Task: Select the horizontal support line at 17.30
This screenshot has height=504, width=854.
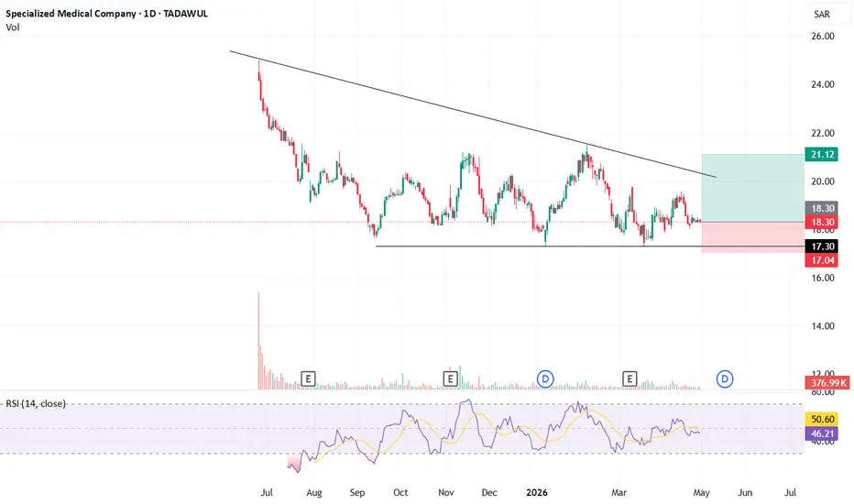Action: [x=590, y=247]
